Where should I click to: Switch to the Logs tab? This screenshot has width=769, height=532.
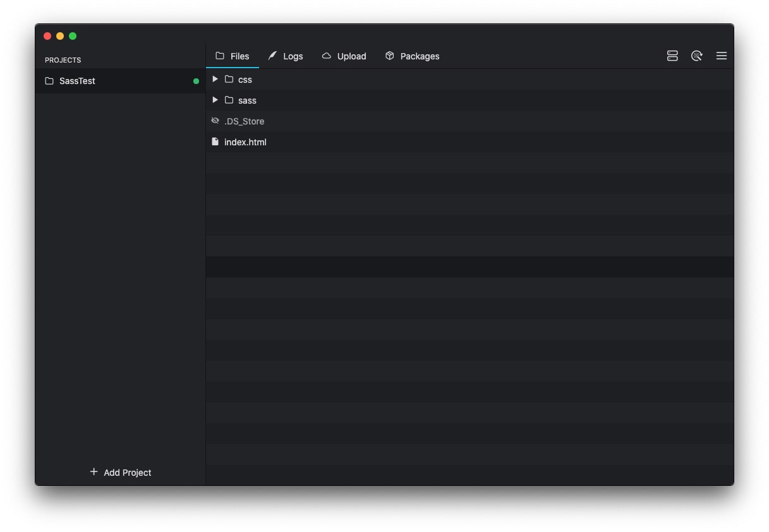(x=293, y=56)
